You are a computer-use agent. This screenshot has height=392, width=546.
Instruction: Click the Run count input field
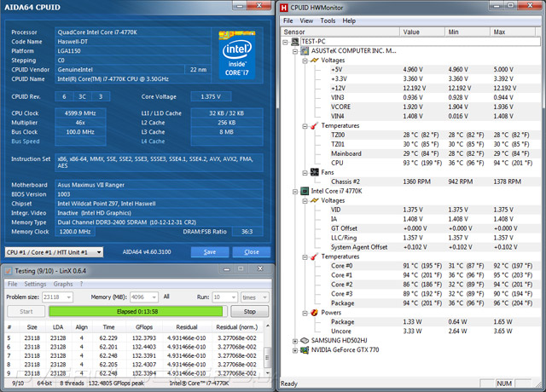pos(220,297)
